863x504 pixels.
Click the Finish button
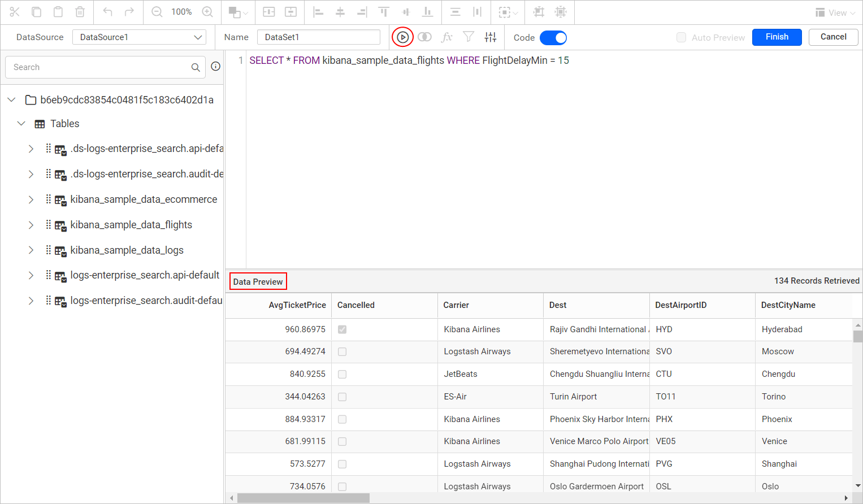coord(777,37)
